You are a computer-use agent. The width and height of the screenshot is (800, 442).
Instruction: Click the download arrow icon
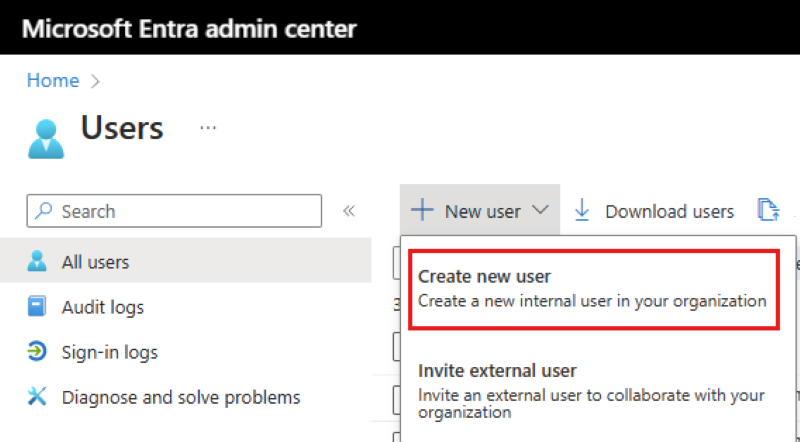pyautogui.click(x=582, y=210)
